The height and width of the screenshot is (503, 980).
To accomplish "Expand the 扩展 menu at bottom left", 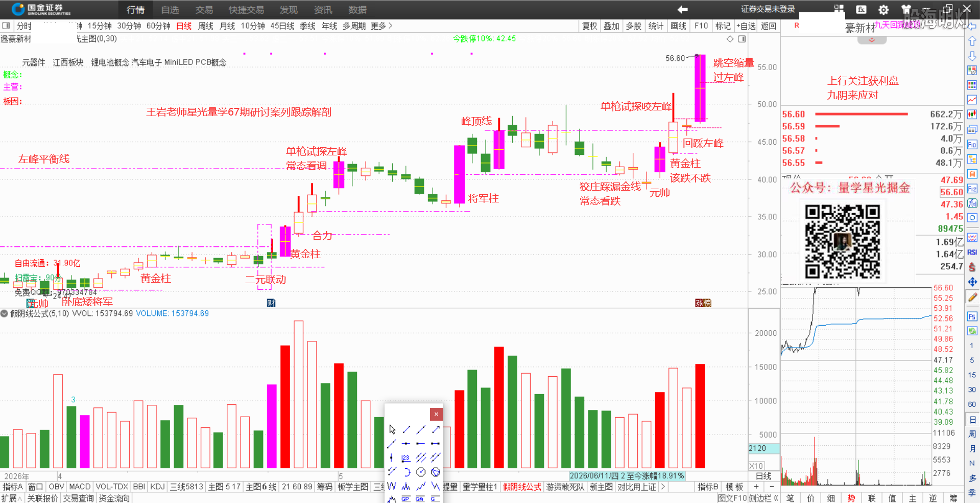I will coord(12,498).
